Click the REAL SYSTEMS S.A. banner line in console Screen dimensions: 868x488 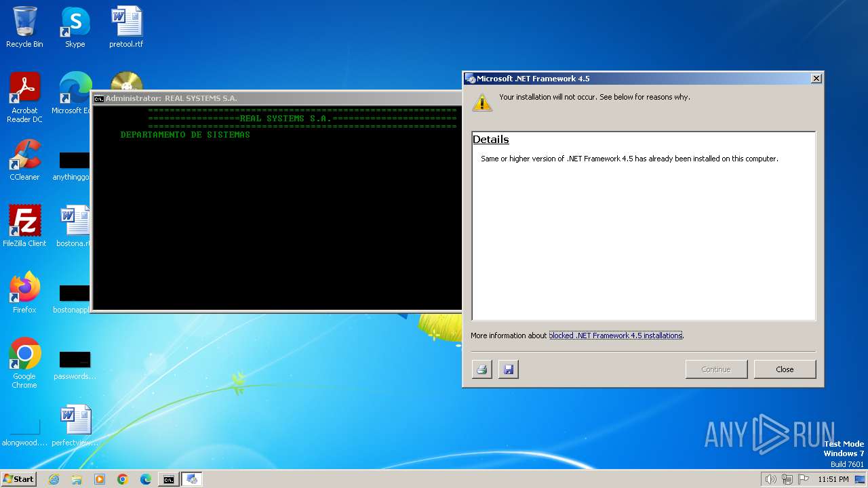(302, 119)
